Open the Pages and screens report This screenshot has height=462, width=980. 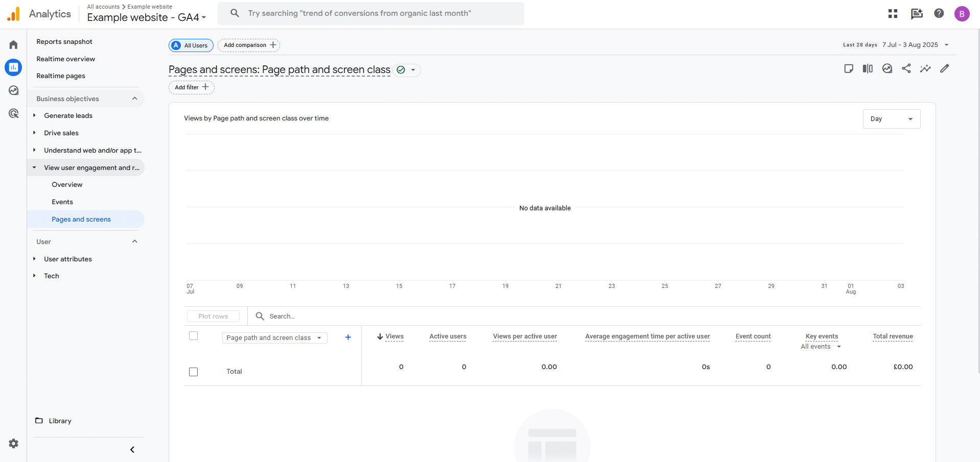tap(81, 219)
